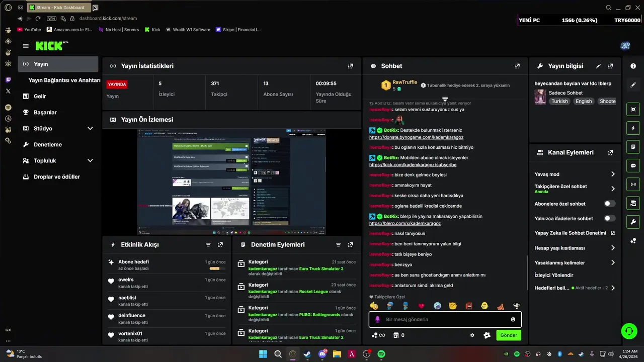Open the Kick hamburger menu
This screenshot has height=362, width=644.
coord(26,46)
